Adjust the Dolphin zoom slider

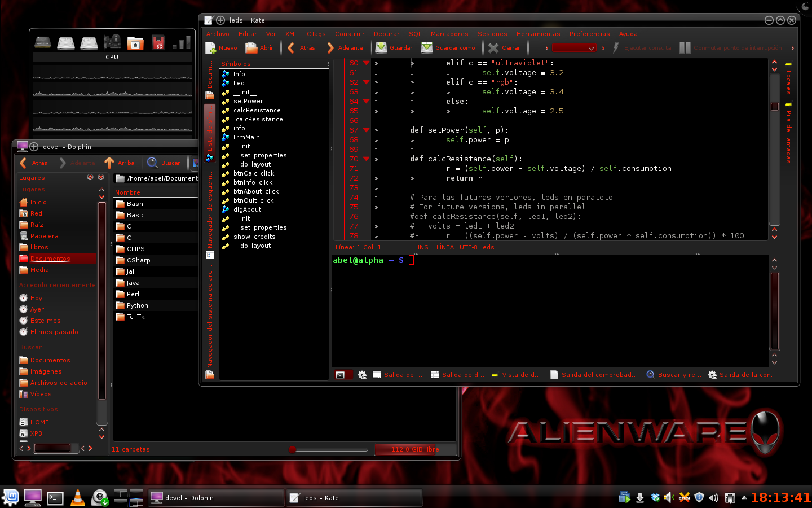pos(329,450)
